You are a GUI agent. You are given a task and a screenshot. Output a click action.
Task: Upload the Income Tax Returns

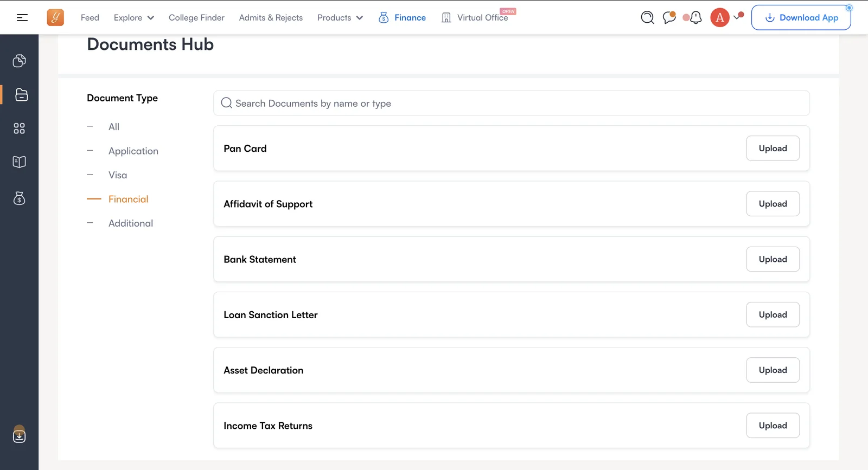point(773,426)
